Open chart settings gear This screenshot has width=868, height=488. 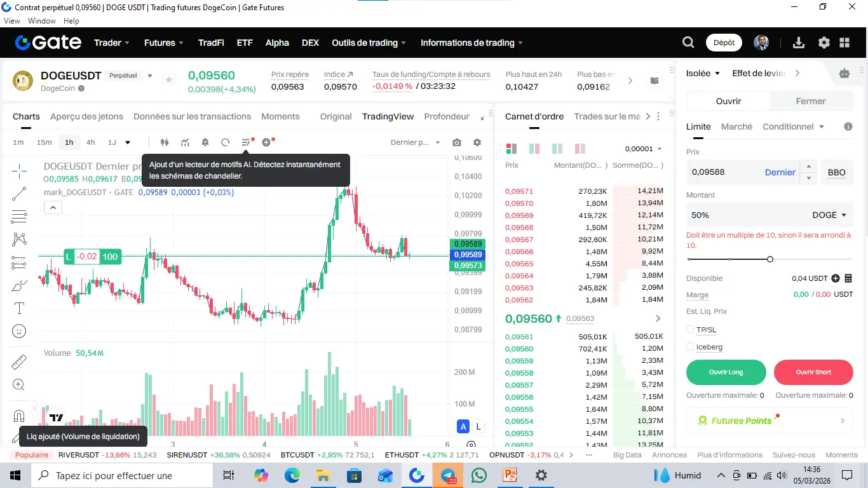point(477,142)
